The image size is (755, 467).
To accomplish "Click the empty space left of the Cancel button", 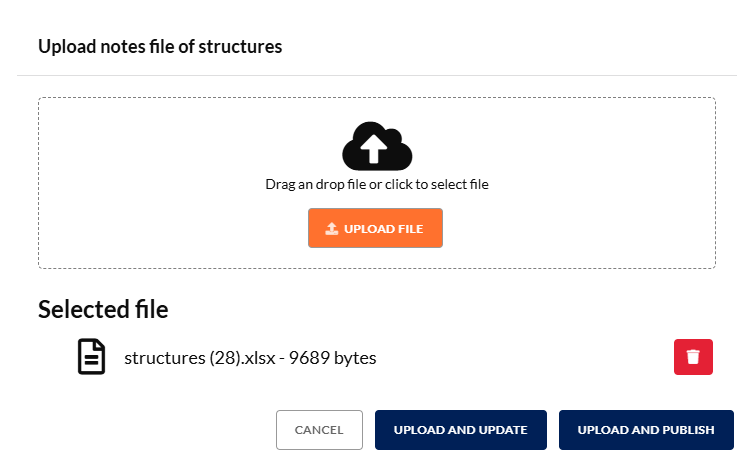I will click(x=150, y=430).
